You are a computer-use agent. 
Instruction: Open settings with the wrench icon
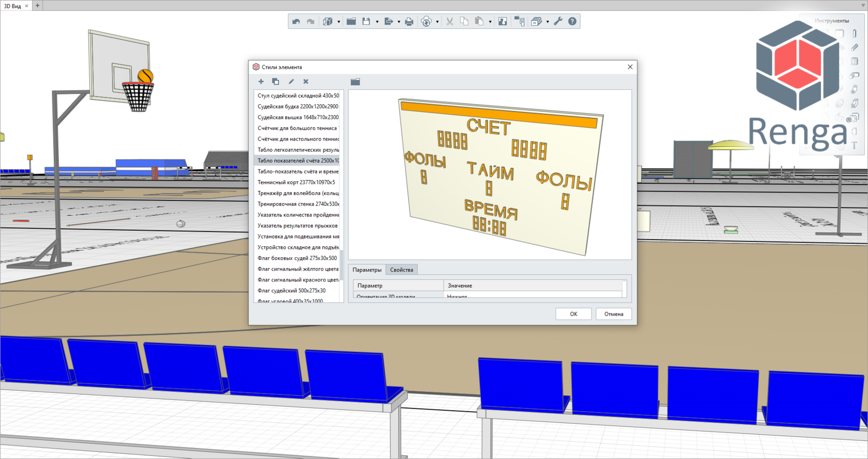(558, 22)
